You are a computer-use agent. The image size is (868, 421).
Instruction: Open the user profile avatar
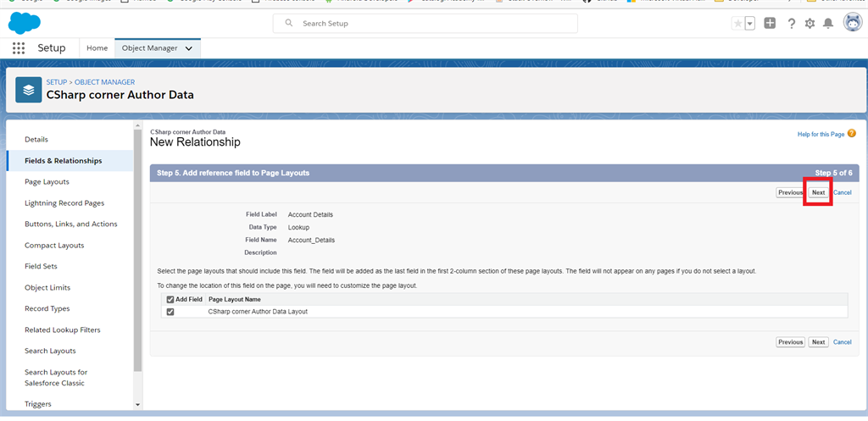(853, 23)
